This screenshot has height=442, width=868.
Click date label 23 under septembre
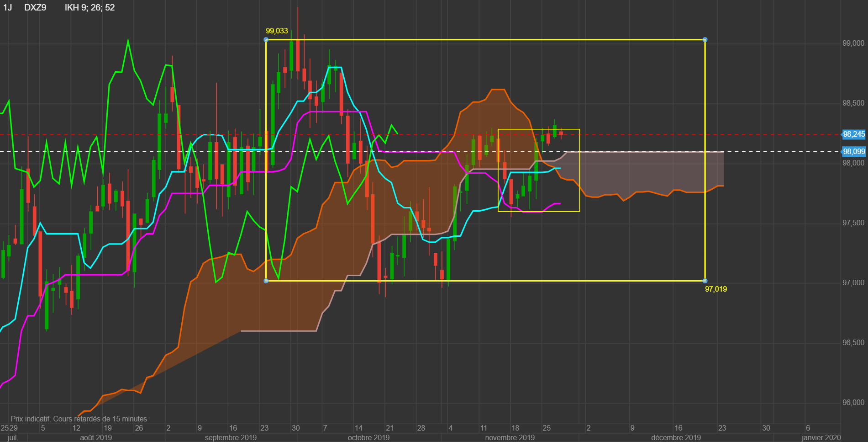[264, 428]
